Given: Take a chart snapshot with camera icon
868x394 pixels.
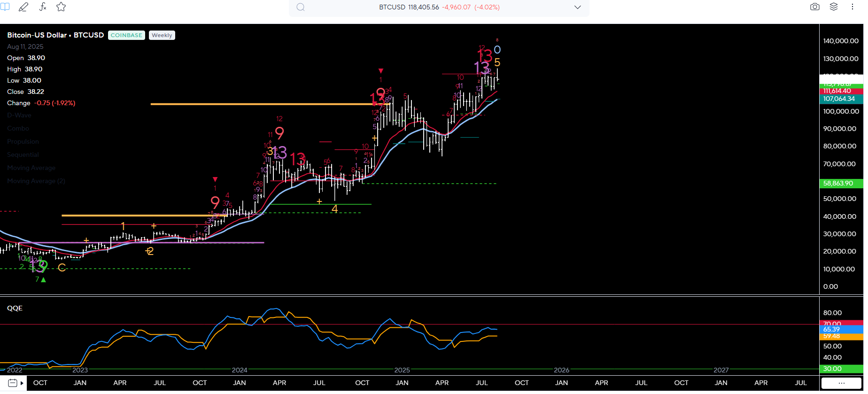Looking at the screenshot, I should tap(815, 7).
